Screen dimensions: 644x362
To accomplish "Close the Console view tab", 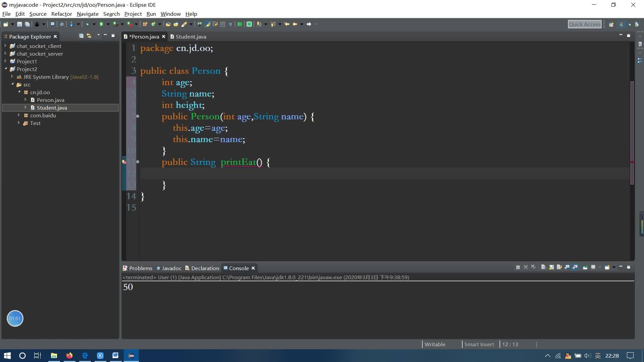I will pos(253,268).
